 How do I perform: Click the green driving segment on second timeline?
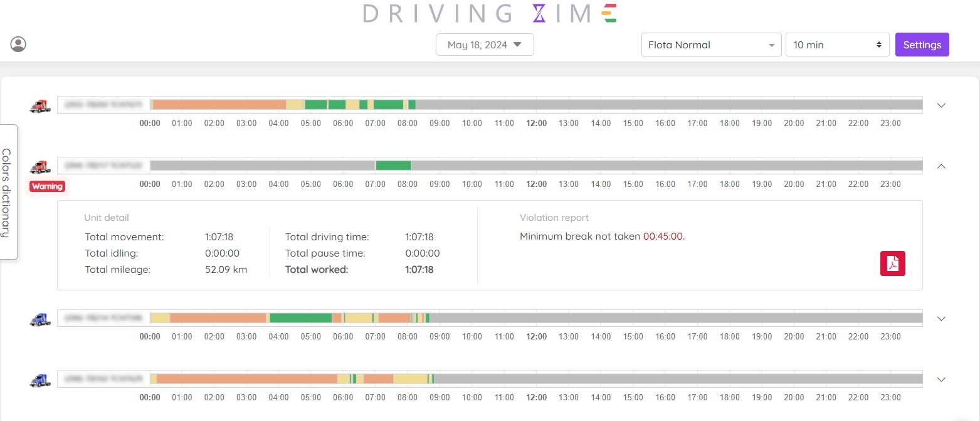(x=393, y=165)
